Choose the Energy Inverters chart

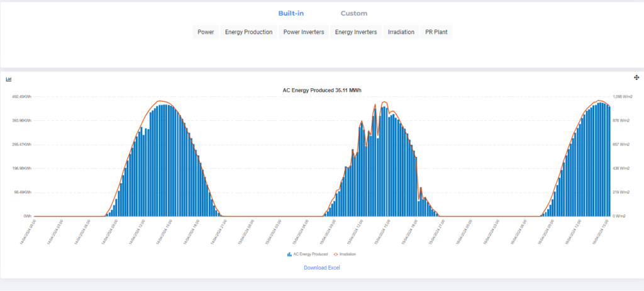pos(356,32)
